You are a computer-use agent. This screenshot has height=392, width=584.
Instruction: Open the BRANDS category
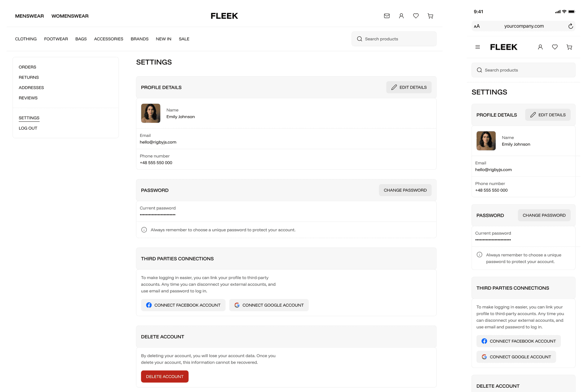tap(140, 39)
